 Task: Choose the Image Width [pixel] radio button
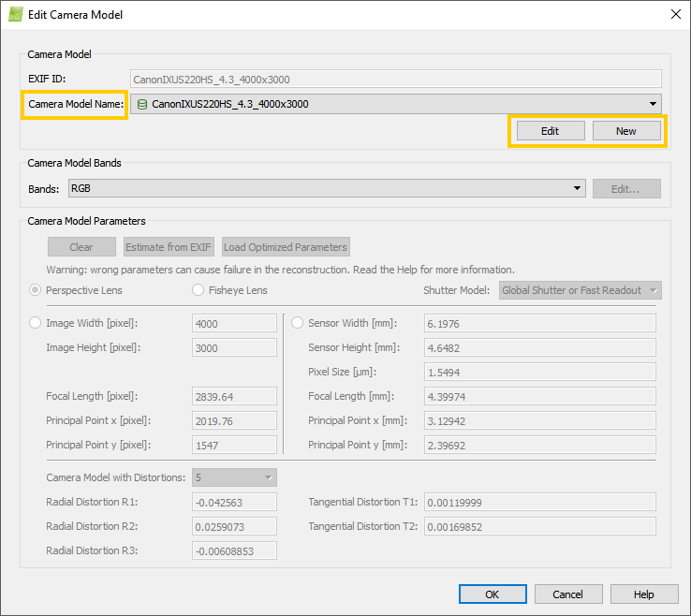[37, 323]
